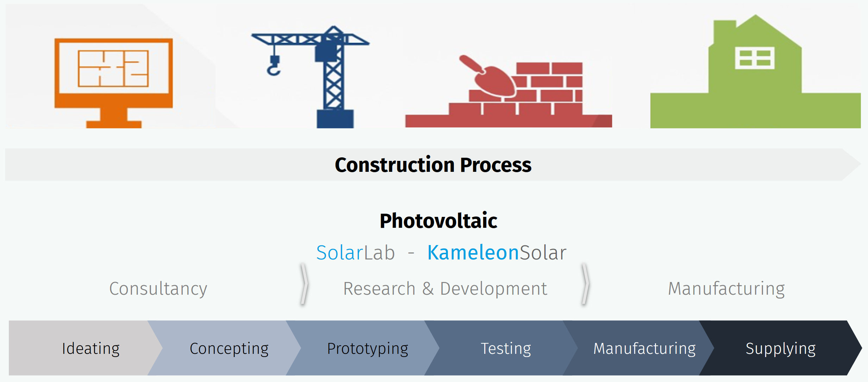The width and height of the screenshot is (868, 382).
Task: Open the KameleonSolar link
Action: [x=497, y=252]
